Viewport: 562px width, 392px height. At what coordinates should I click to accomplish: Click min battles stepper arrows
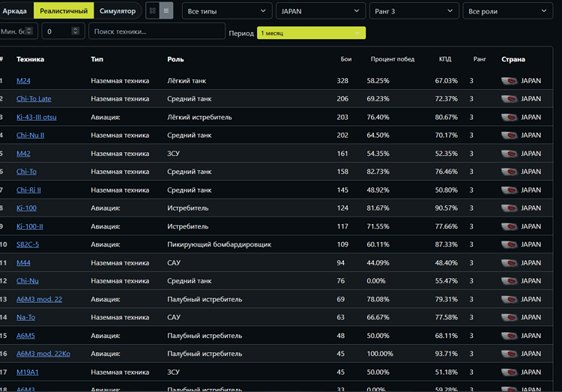point(29,31)
